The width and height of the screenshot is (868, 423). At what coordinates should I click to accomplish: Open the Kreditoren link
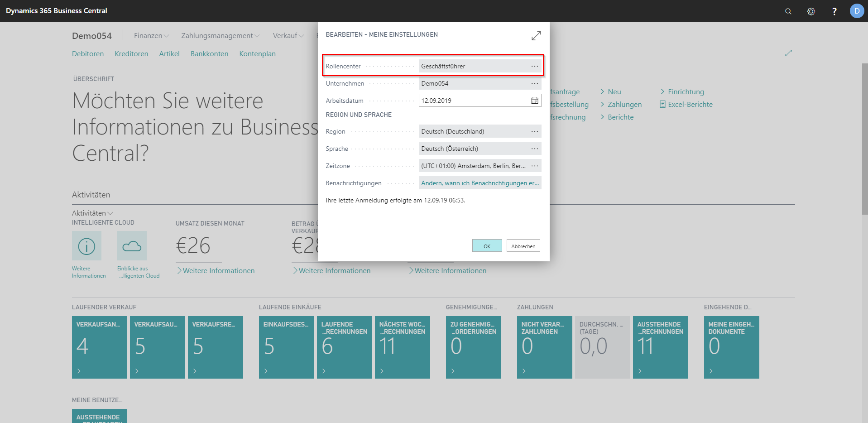[x=131, y=53]
